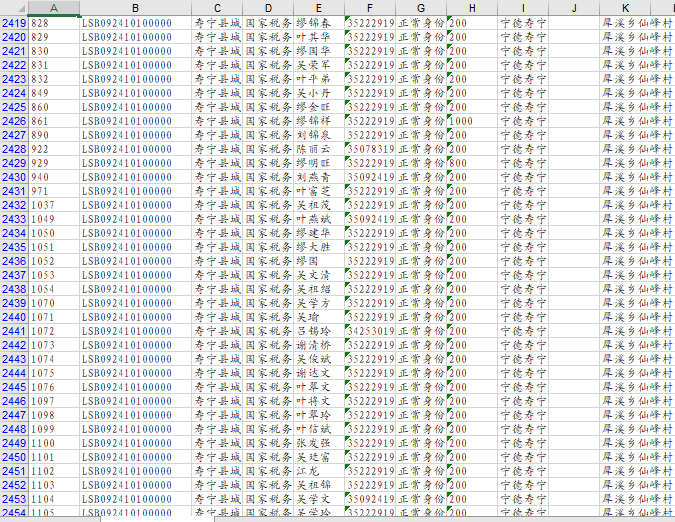Click LSB09241 cell in row 2435

pos(135,247)
